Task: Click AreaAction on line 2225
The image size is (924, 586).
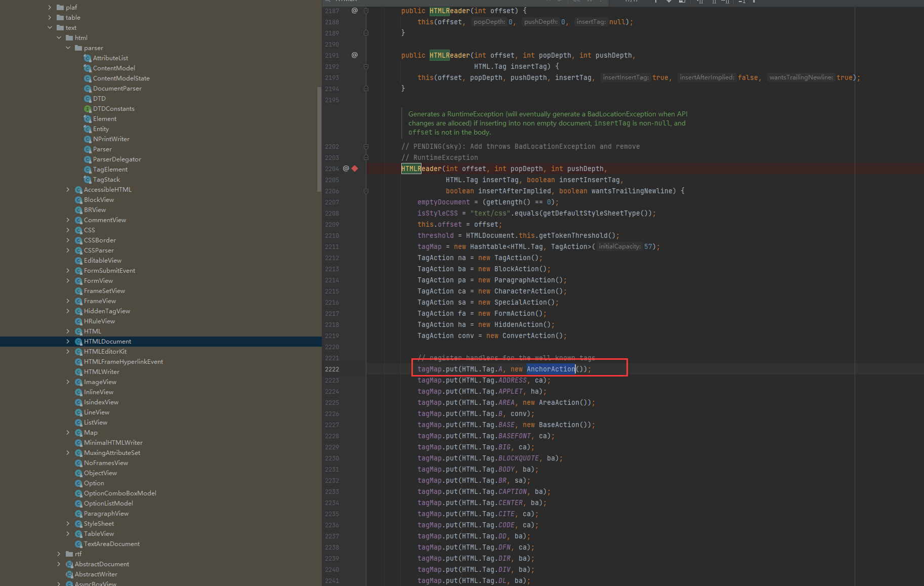Action: tap(559, 402)
